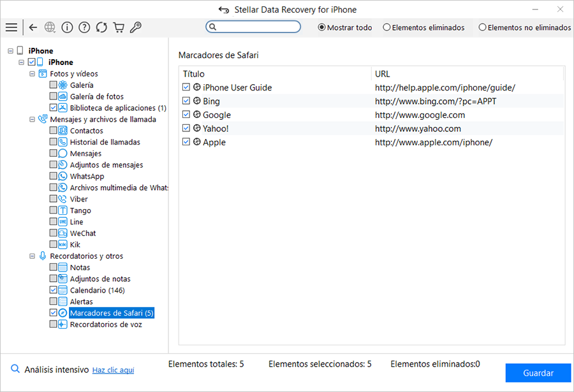574x392 pixels.
Task: Click the Adjuntos de notas icon
Action: 63,279
